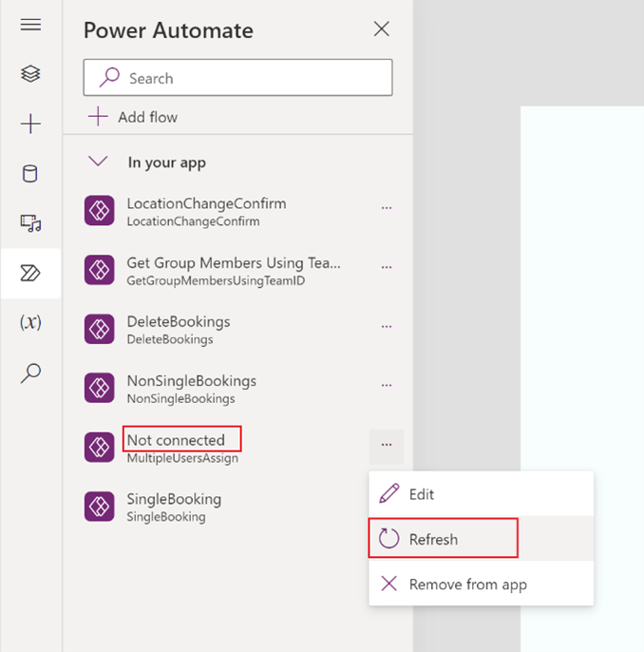644x652 pixels.
Task: Select the Get Group Members Using Team flow
Action: [233, 270]
